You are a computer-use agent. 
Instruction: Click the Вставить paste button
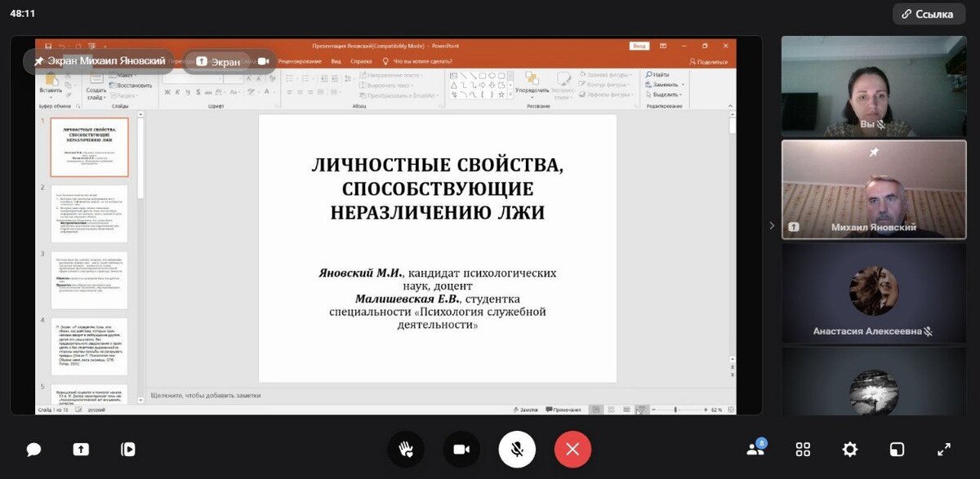(x=50, y=85)
